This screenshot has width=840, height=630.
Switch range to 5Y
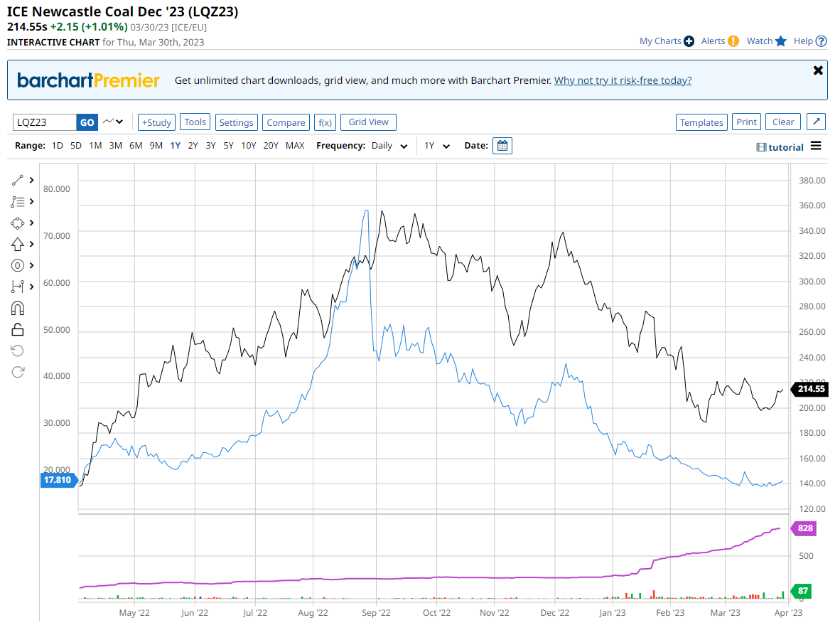pyautogui.click(x=228, y=146)
